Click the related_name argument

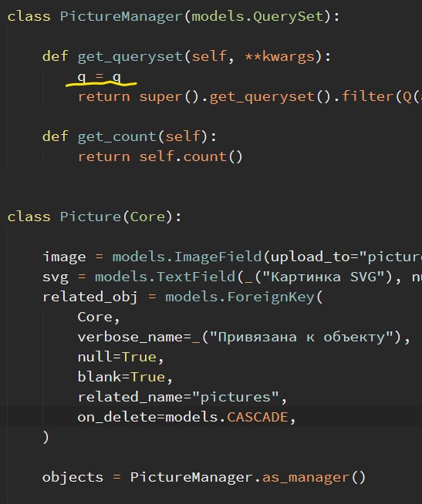click(x=130, y=398)
